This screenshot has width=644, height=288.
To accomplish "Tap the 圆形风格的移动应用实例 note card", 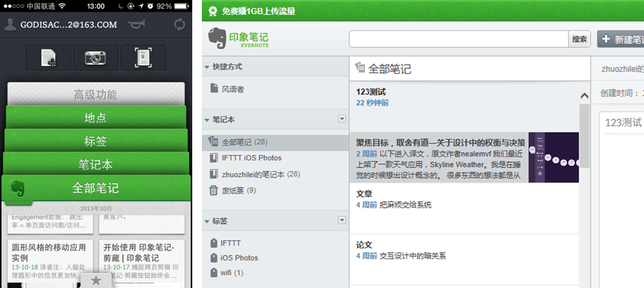I will click(50, 264).
